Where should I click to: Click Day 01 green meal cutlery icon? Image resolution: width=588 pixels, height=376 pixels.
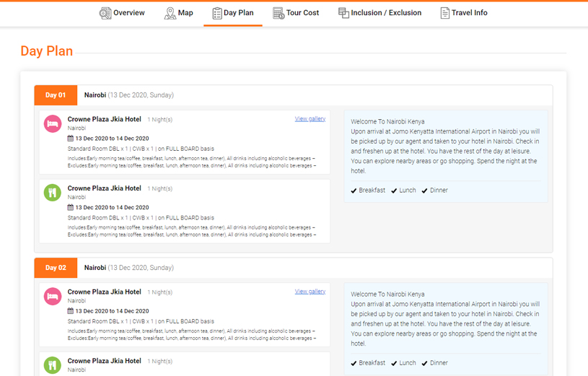pyautogui.click(x=53, y=193)
